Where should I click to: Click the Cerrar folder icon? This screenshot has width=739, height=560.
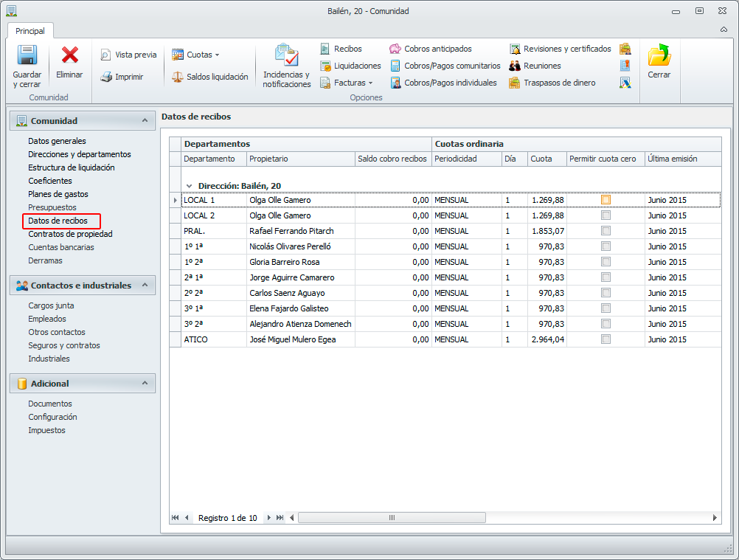pyautogui.click(x=659, y=56)
